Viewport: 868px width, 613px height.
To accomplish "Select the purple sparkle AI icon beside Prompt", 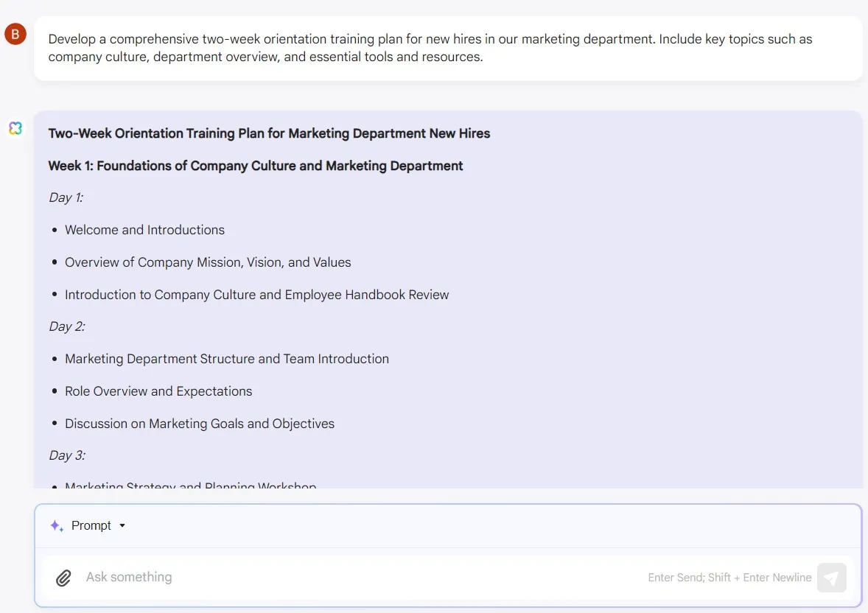I will click(55, 525).
